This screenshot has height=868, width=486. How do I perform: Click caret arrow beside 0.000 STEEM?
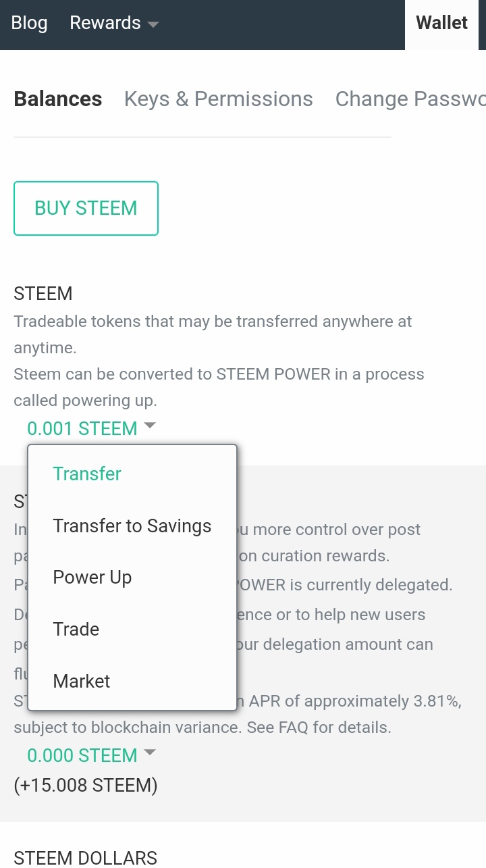coord(150,752)
